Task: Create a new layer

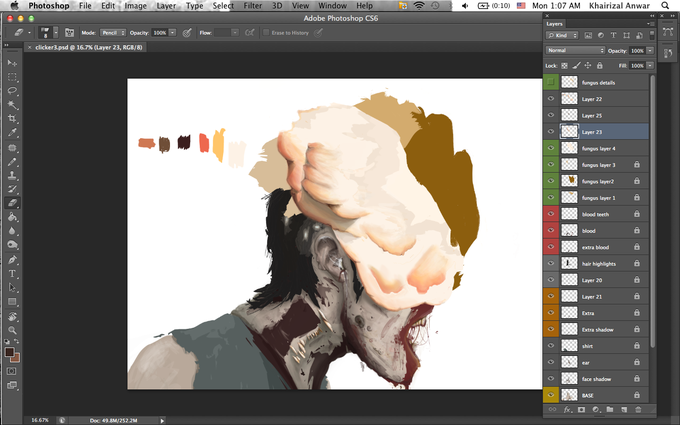Action: click(624, 409)
